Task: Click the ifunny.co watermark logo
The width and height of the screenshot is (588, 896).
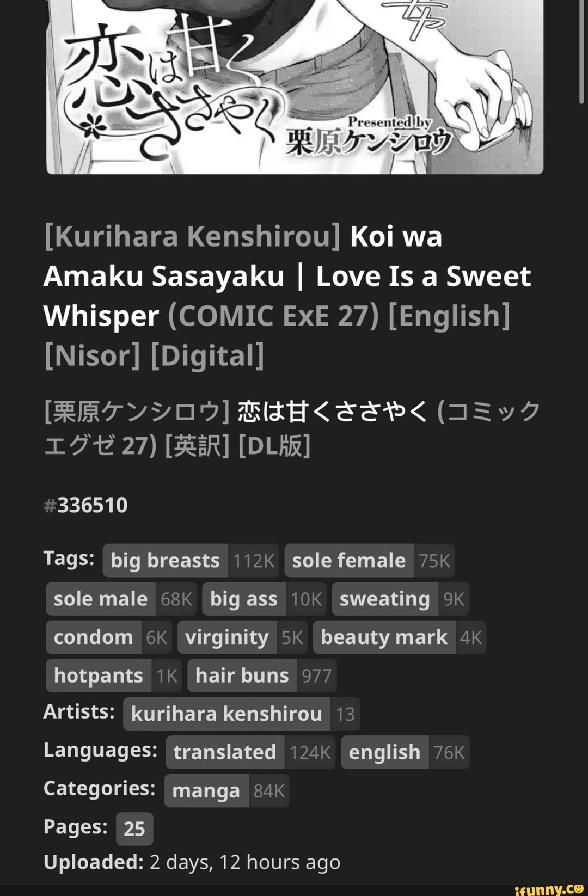Action: coord(549,888)
